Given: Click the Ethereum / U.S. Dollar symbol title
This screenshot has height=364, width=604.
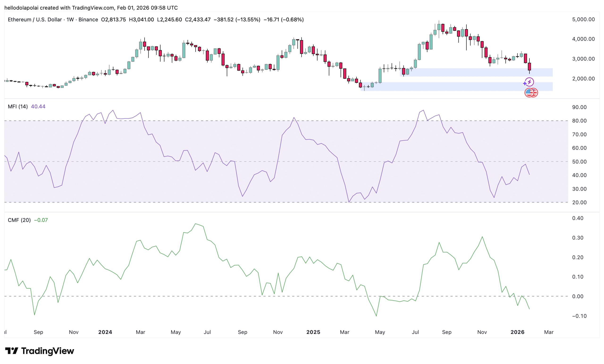Looking at the screenshot, I should tap(34, 20).
